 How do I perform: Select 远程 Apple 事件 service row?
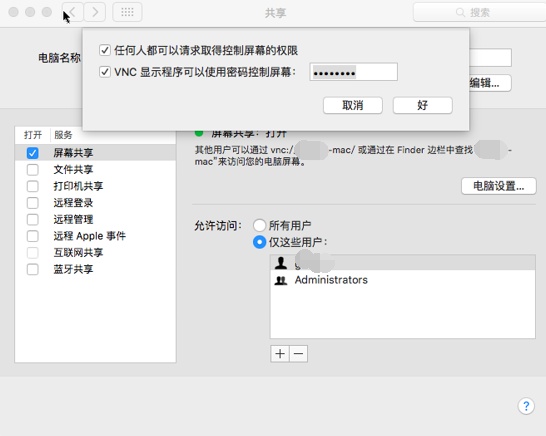click(95, 236)
